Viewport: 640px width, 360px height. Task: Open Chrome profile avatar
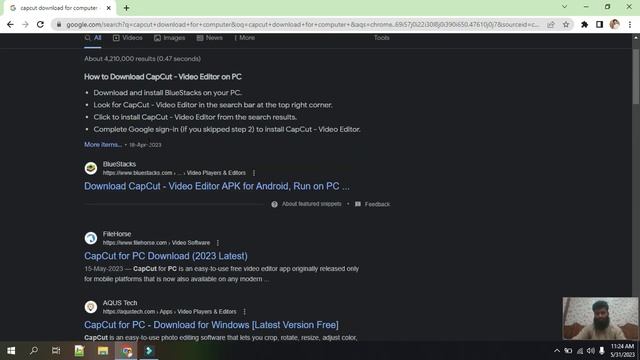614,24
